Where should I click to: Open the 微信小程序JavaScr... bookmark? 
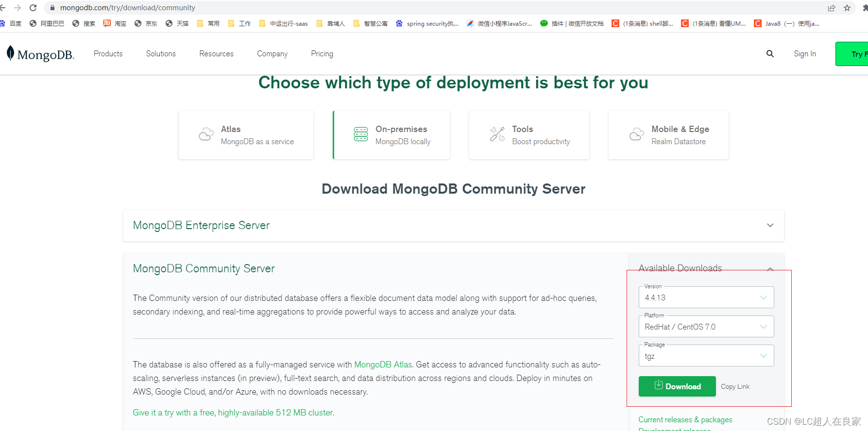click(499, 23)
